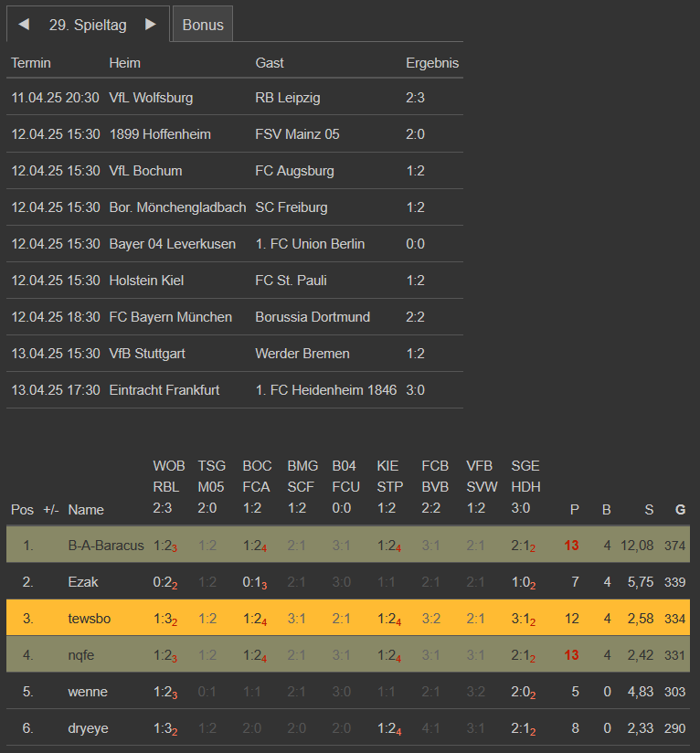This screenshot has height=753, width=700.
Task: Sort ranking by Name column
Action: [86, 510]
